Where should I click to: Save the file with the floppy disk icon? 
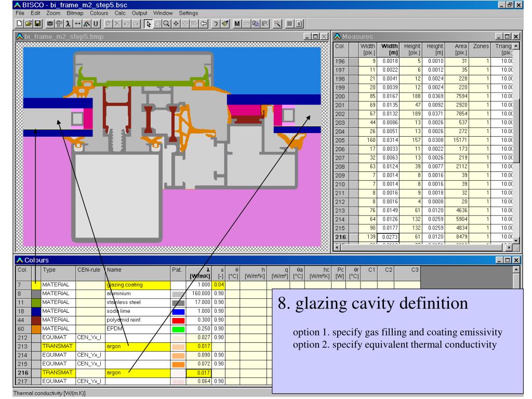[37, 24]
